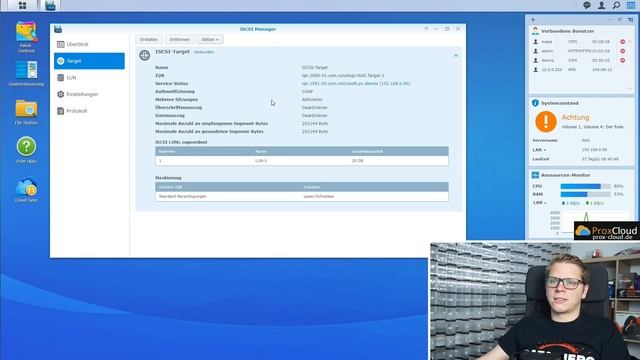The height and width of the screenshot is (360, 640).
Task: Toggle the widgets panel icon
Action: coord(631,5)
